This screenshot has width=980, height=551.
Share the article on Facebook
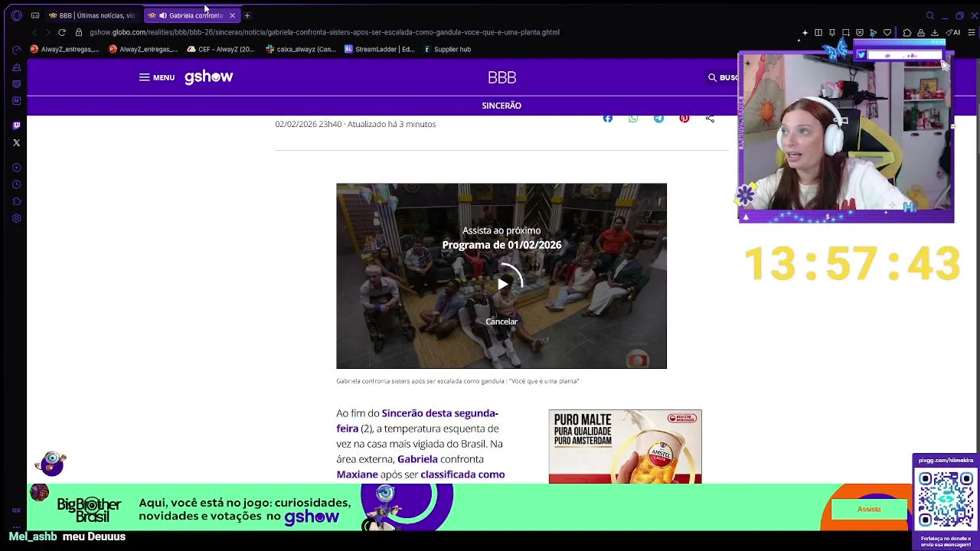click(x=608, y=118)
